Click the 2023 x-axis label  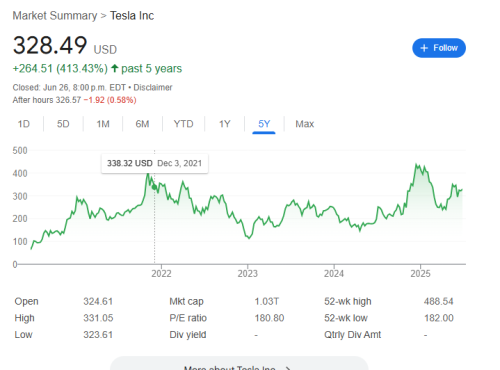[x=248, y=273]
